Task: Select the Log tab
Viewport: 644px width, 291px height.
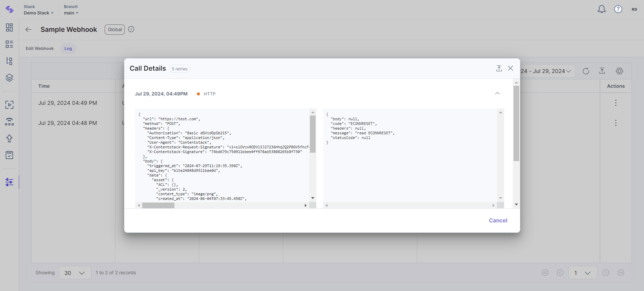Action: 68,48
